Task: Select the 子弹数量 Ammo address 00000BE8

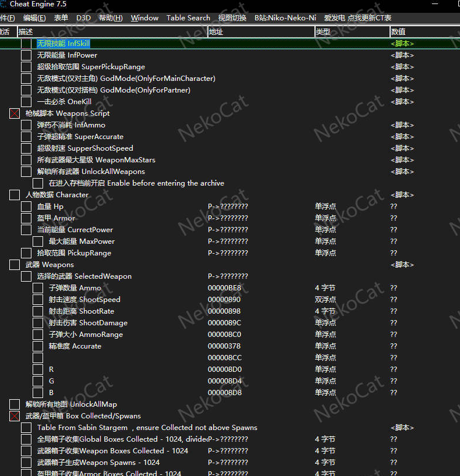Action: 224,288
